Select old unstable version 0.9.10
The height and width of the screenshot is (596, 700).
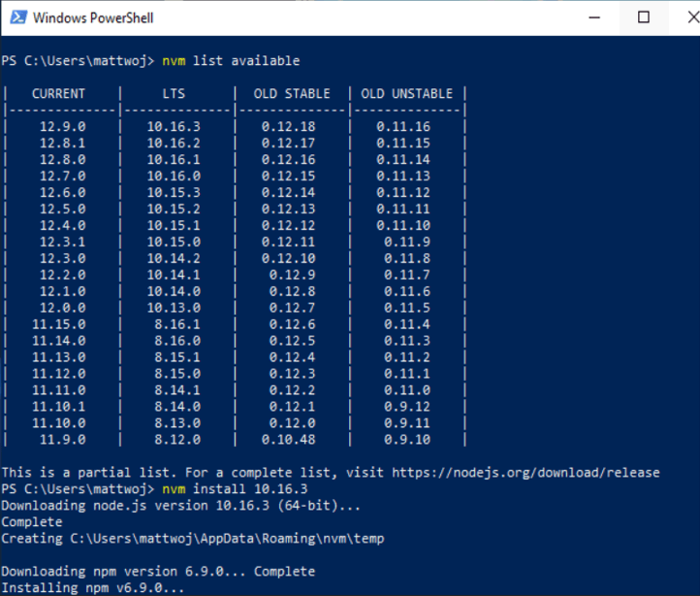coord(407,440)
